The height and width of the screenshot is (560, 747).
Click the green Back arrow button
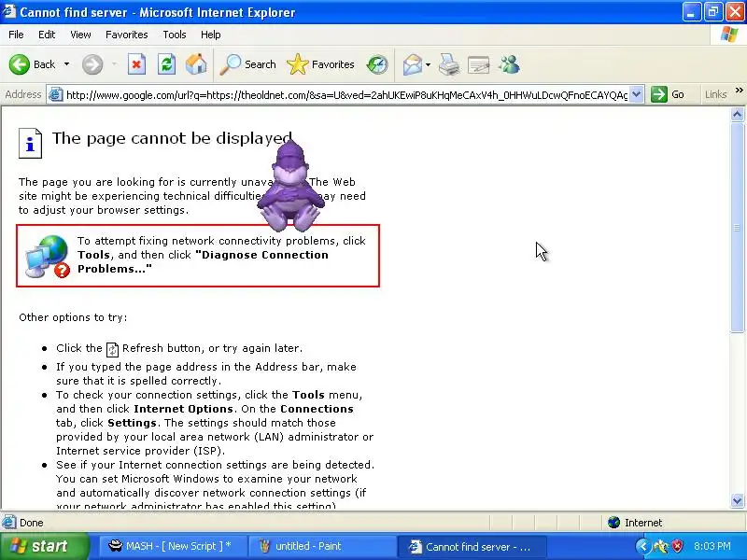pos(20,64)
